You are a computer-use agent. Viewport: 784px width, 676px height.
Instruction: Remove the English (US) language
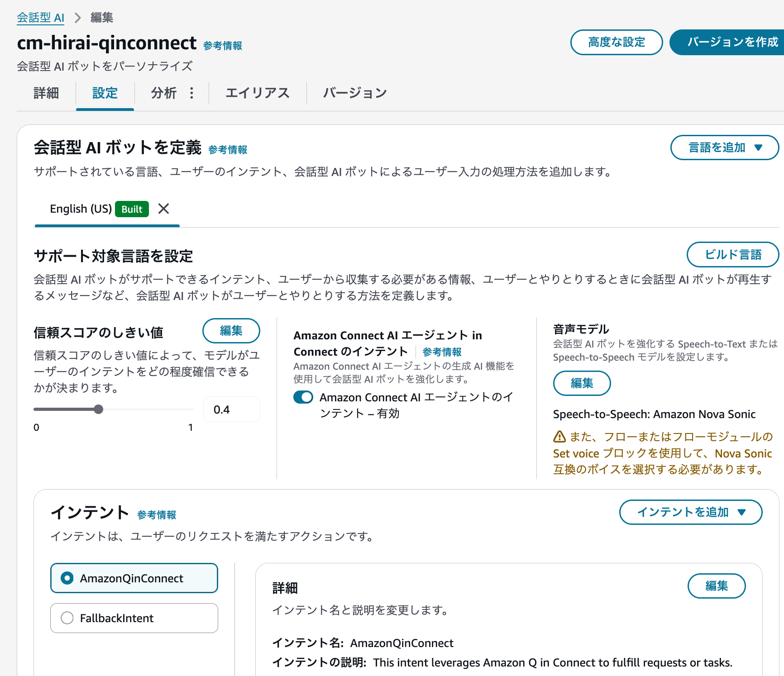tap(163, 209)
